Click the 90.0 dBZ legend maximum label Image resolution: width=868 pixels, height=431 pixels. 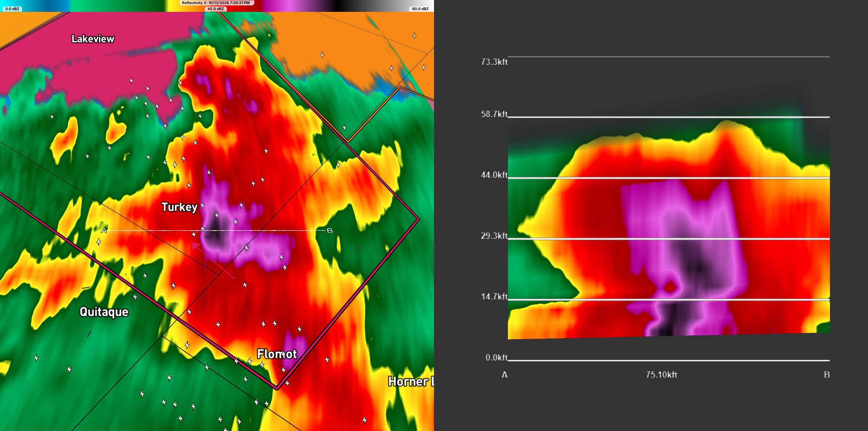pos(420,8)
